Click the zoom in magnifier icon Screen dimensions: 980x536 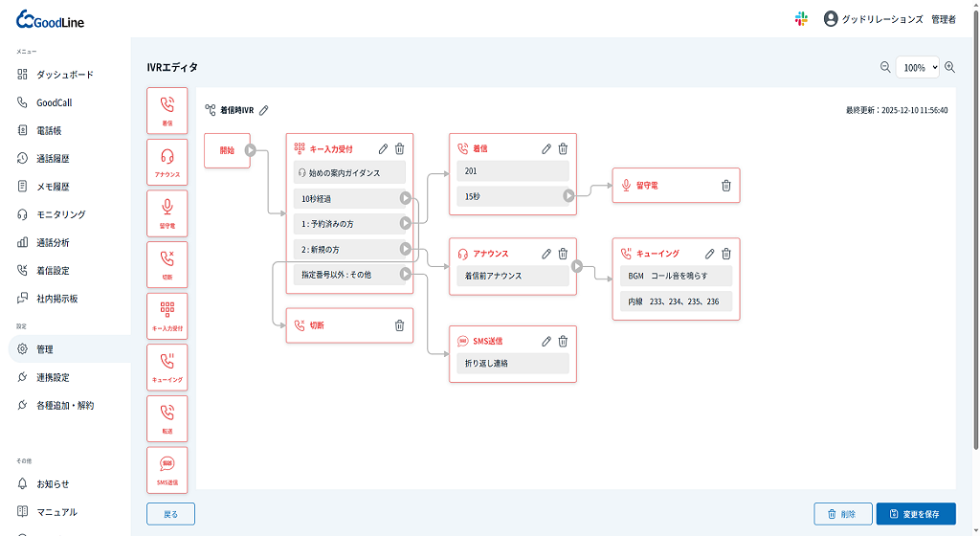point(950,67)
